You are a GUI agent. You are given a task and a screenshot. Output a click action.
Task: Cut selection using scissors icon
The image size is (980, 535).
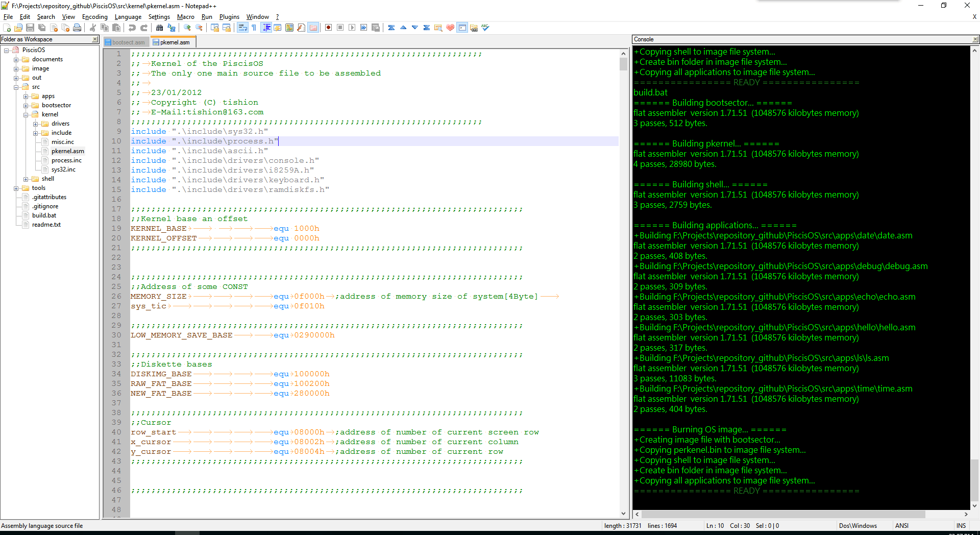coord(93,28)
